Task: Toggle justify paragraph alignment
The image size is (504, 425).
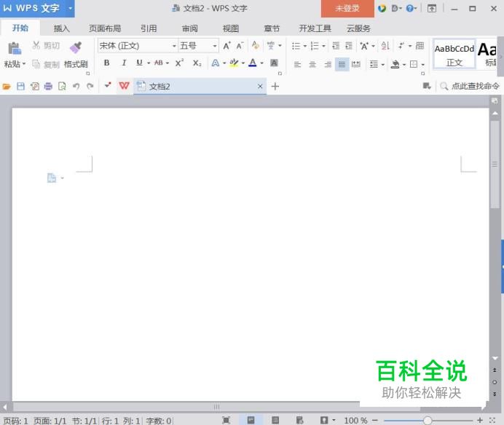Action: click(342, 64)
